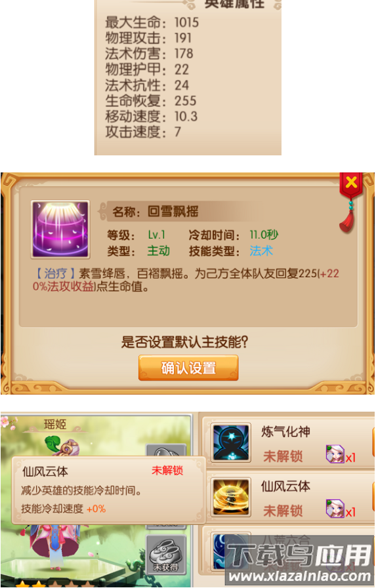Click the 确认设置 button
The width and height of the screenshot is (376, 588).
[x=188, y=368]
